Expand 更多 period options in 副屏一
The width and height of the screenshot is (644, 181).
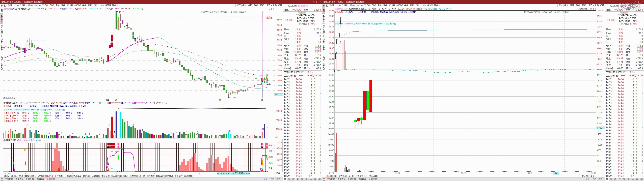[437, 5]
